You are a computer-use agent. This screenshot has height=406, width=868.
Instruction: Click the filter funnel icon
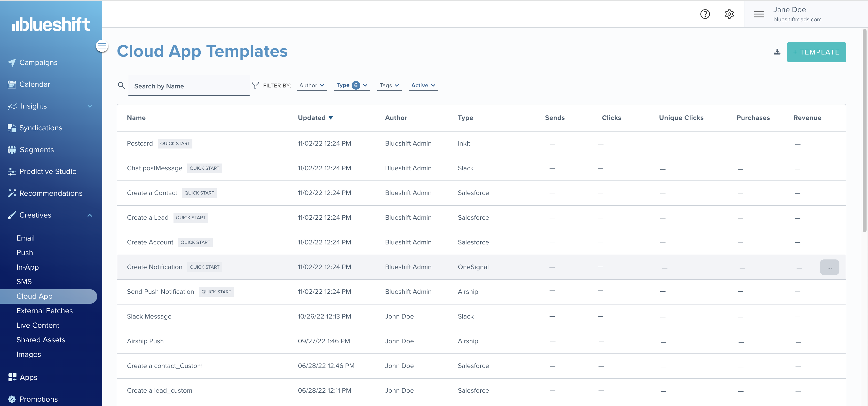[x=255, y=85]
